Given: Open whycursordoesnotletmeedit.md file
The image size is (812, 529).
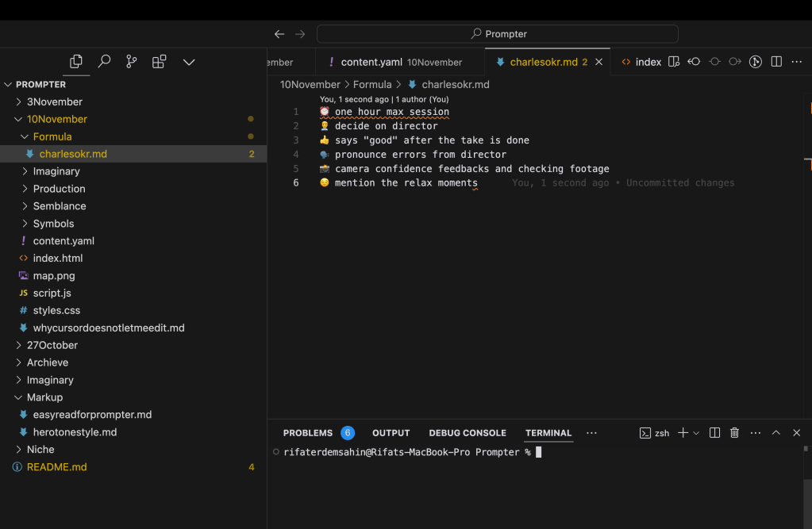Looking at the screenshot, I should pyautogui.click(x=133, y=328).
